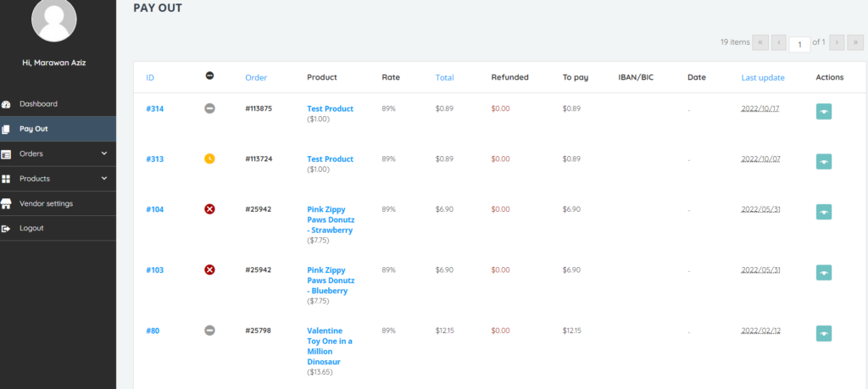Viewport: 868px width, 389px height.
Task: Click the Vendor settings store icon
Action: pyautogui.click(x=7, y=203)
